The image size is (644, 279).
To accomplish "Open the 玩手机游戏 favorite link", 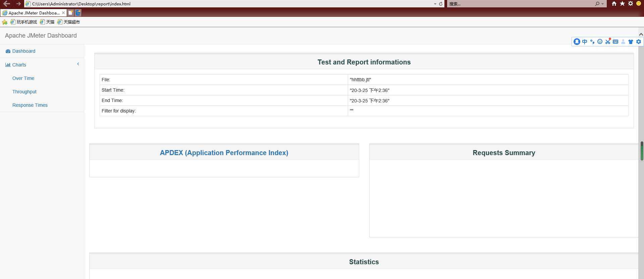I will (x=24, y=22).
